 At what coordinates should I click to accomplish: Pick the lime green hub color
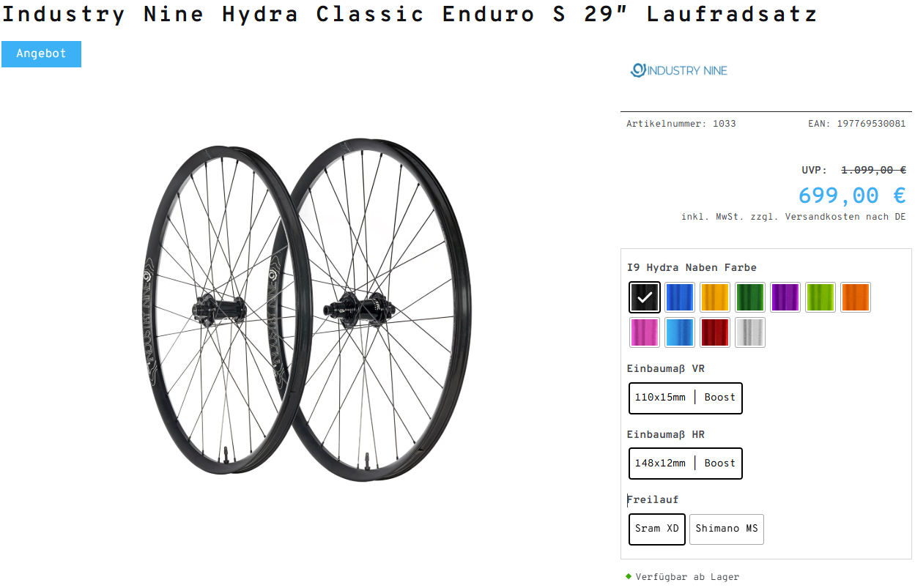[820, 297]
